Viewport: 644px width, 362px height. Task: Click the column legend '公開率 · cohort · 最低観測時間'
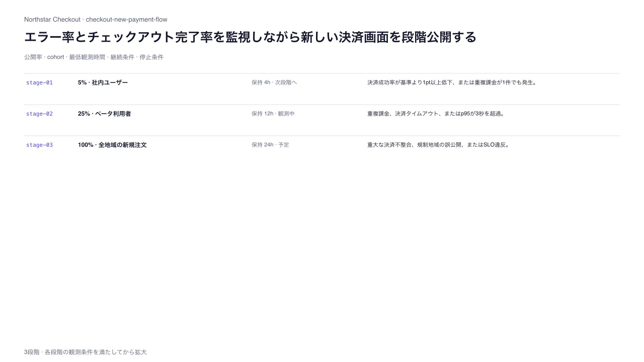tap(94, 57)
